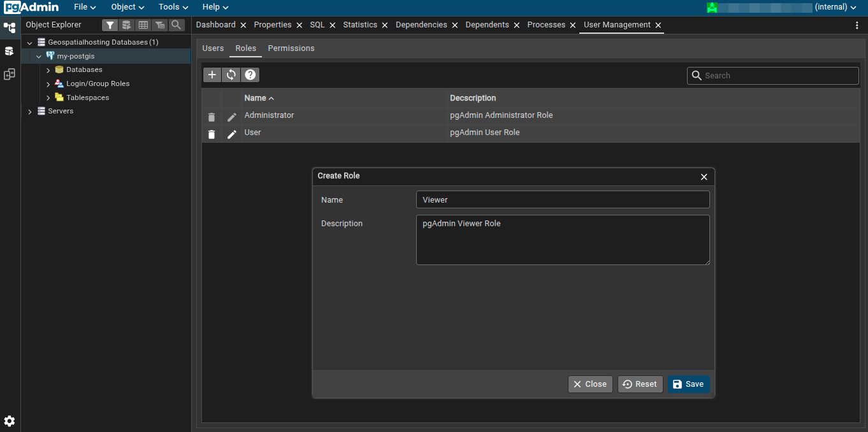Open Search Objects magnifier icon
The height and width of the screenshot is (432, 868).
(x=177, y=25)
